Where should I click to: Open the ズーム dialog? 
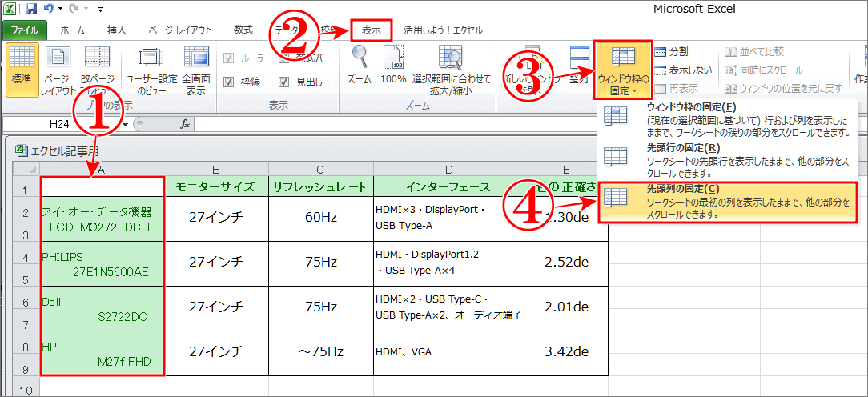coord(360,65)
